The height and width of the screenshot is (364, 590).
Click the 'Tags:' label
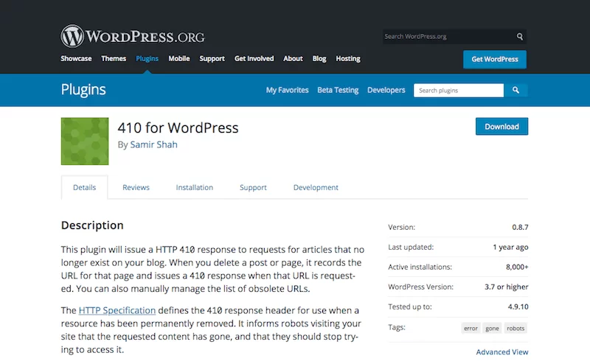coord(397,327)
